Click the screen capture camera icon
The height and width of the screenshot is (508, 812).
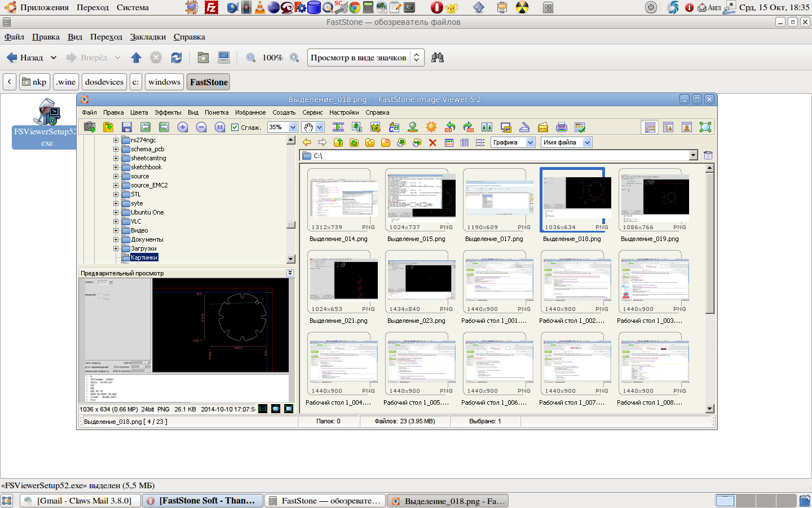[90, 128]
